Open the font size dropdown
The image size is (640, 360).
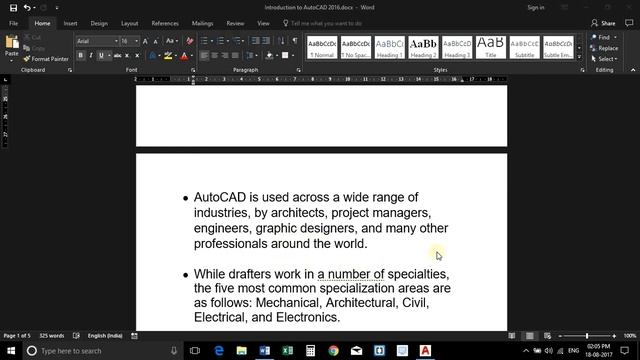click(x=136, y=41)
